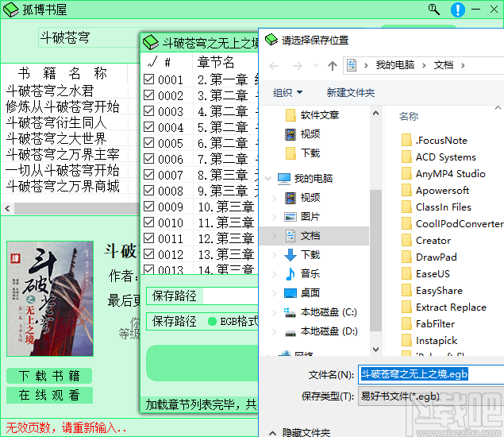The image size is (504, 437).
Task: Expand the 音乐 tree node
Action: [274, 274]
